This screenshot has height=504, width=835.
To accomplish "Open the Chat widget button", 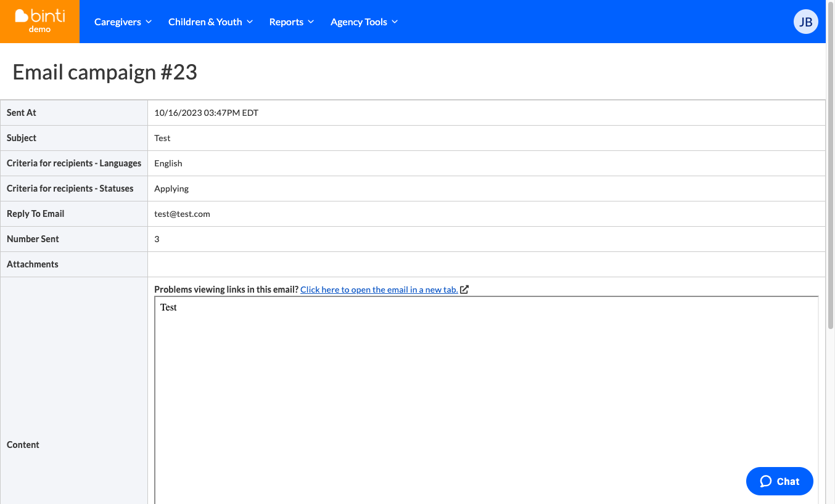I will point(779,481).
